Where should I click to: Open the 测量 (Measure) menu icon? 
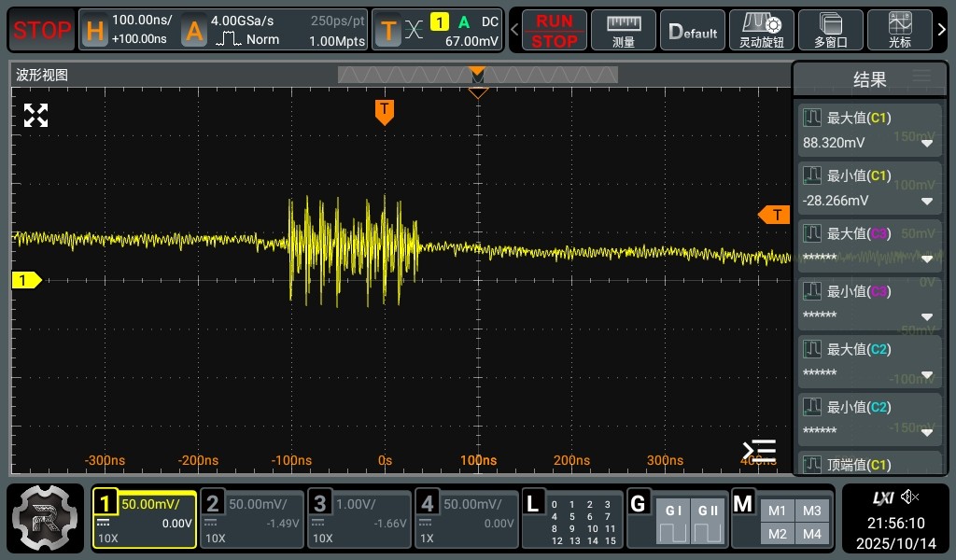[624, 30]
